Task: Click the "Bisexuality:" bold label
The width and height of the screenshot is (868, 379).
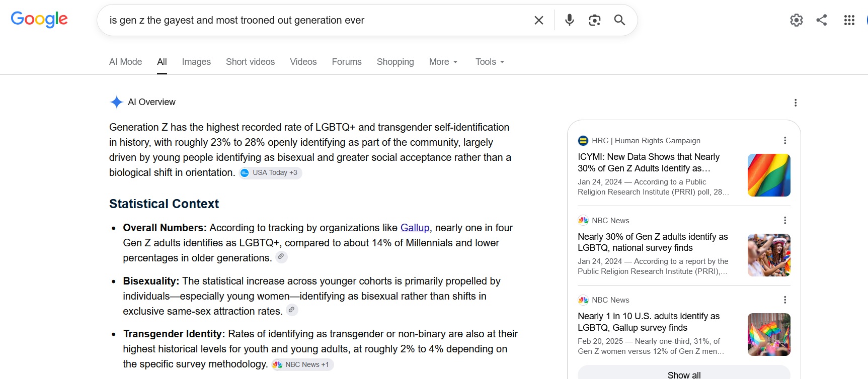Action: coord(151,281)
